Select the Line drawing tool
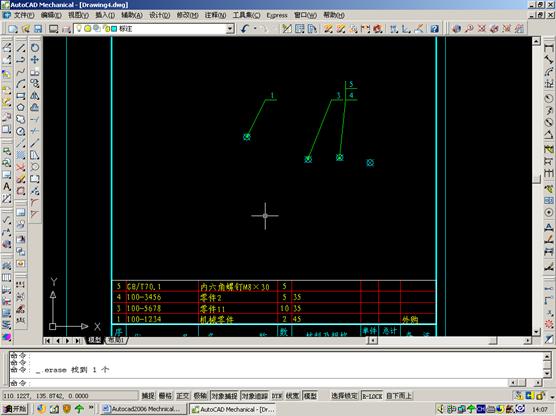Screen dimensions: 556x416 click(21, 48)
